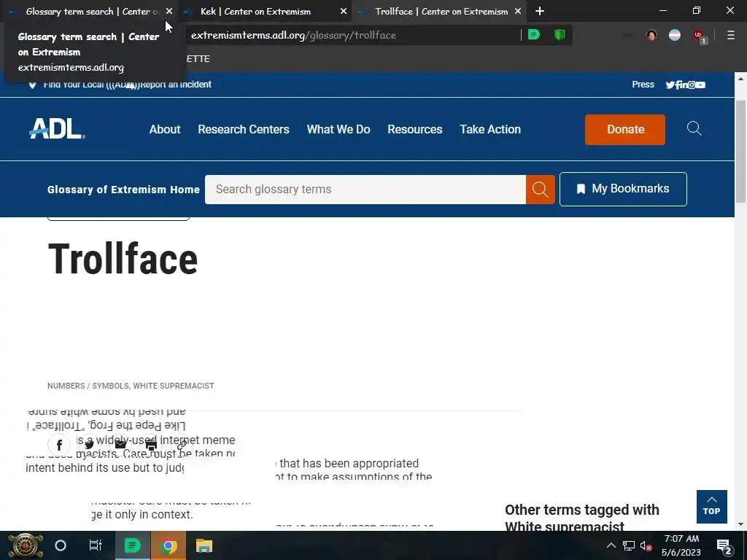Open the notification center on taskbar
The height and width of the screenshot is (560, 747).
[724, 546]
